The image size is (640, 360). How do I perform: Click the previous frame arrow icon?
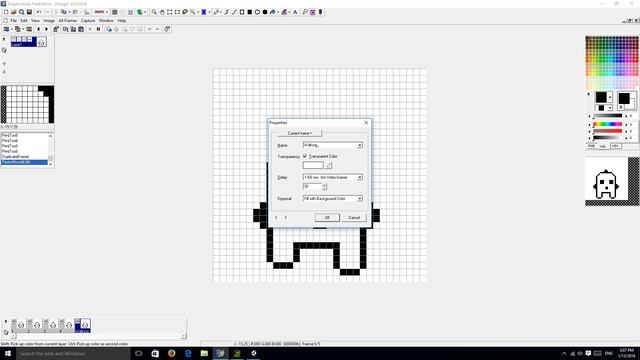pos(38,29)
